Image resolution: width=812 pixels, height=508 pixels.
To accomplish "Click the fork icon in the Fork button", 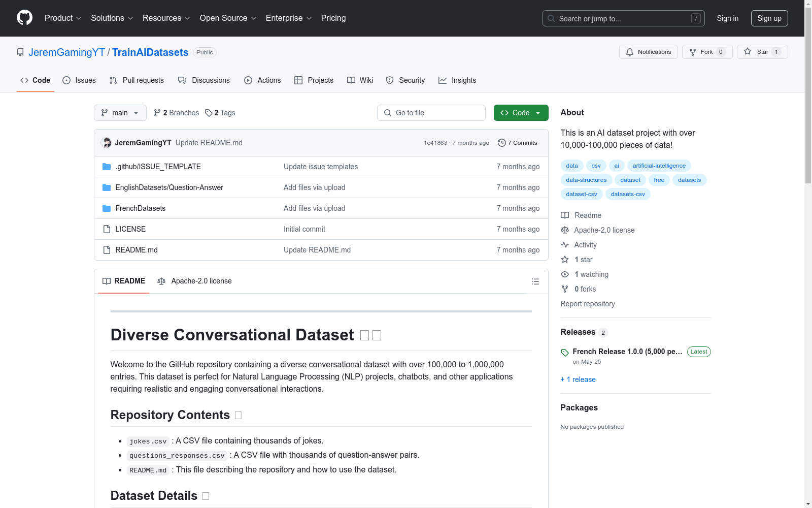I will (x=693, y=52).
